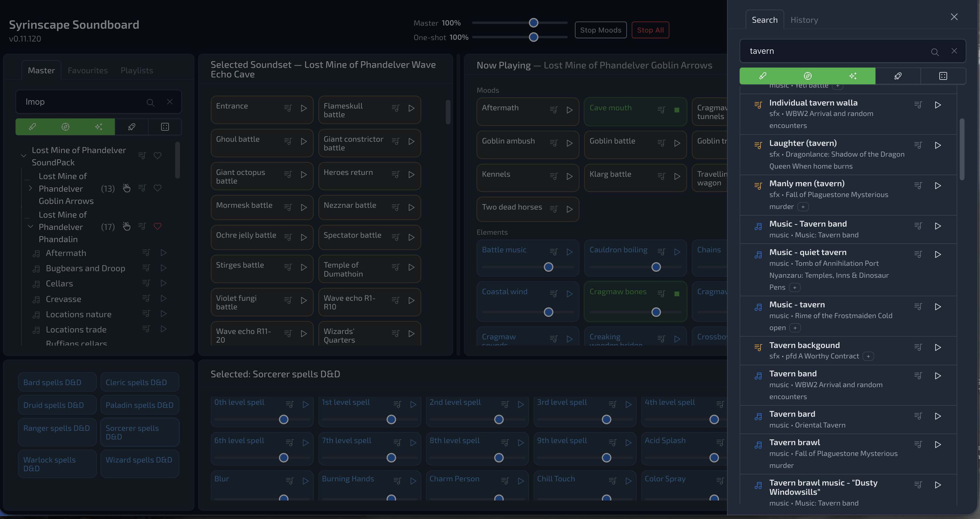Click hand-tap icon next to Phandalin soundset
Screen dimensions: 980x519
point(127,227)
